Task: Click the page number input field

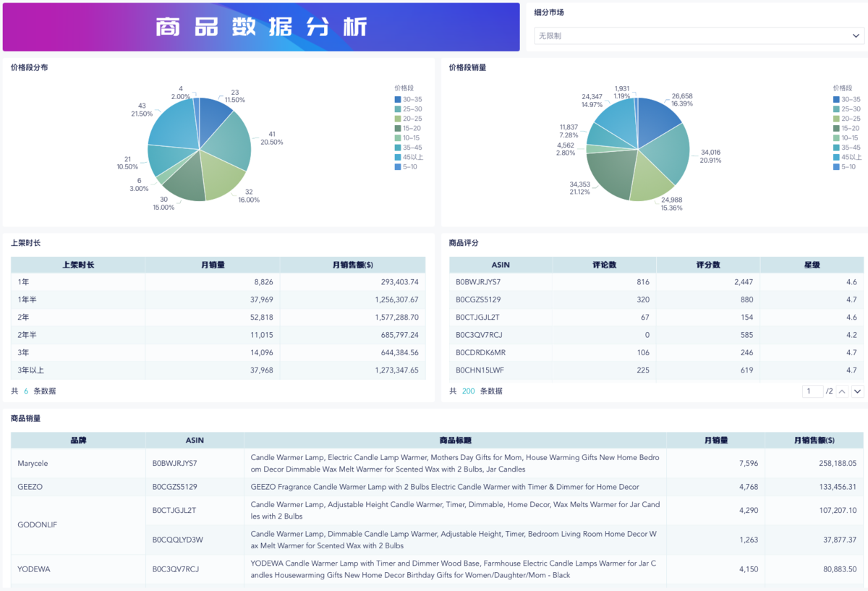Action: (x=812, y=391)
